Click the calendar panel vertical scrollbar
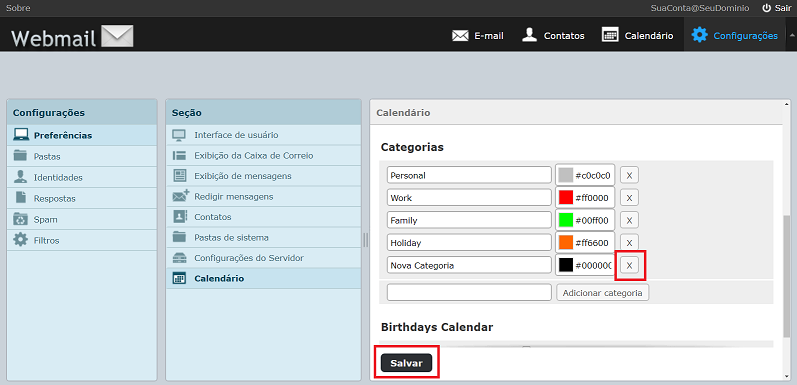797x385 pixels. click(x=787, y=276)
